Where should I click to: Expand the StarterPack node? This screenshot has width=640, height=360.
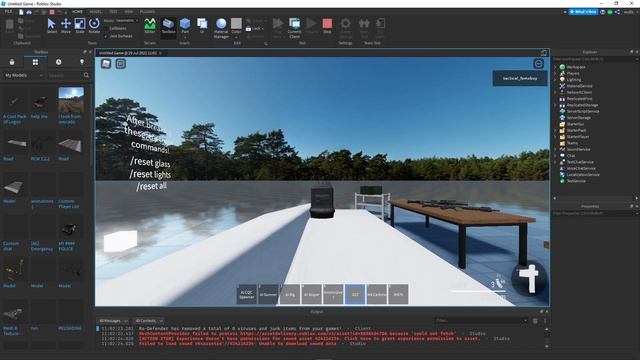(556, 130)
